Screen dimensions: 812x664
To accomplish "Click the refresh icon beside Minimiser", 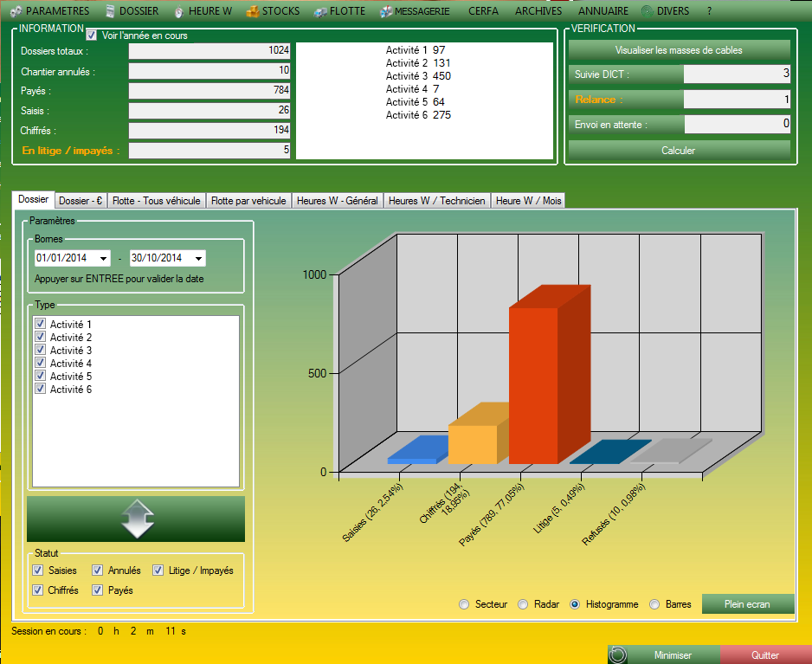I will pos(617,655).
